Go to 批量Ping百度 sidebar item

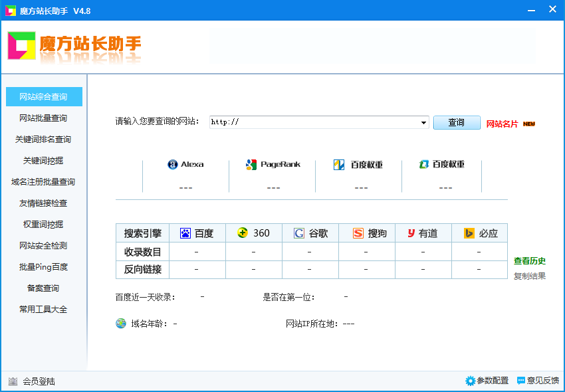[43, 267]
